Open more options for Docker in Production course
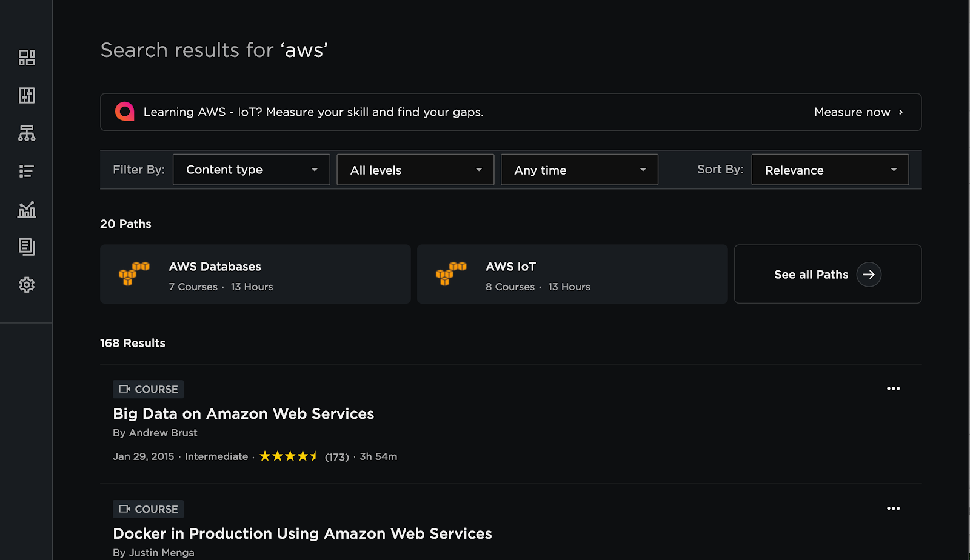This screenshot has height=560, width=970. (894, 508)
